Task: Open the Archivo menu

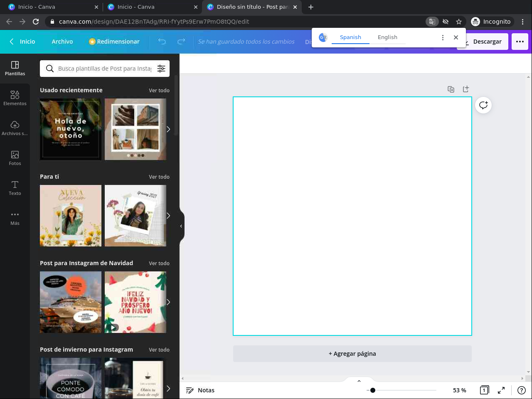Action: [62, 42]
